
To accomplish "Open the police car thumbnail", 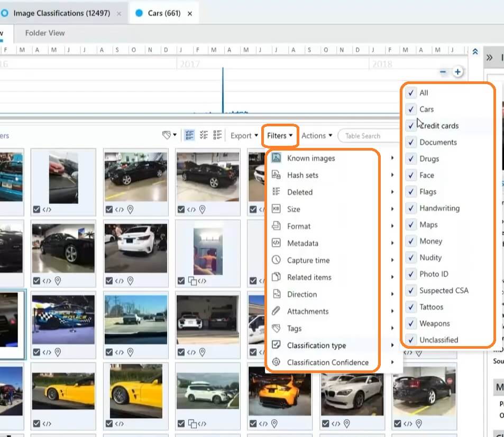I will (x=63, y=320).
